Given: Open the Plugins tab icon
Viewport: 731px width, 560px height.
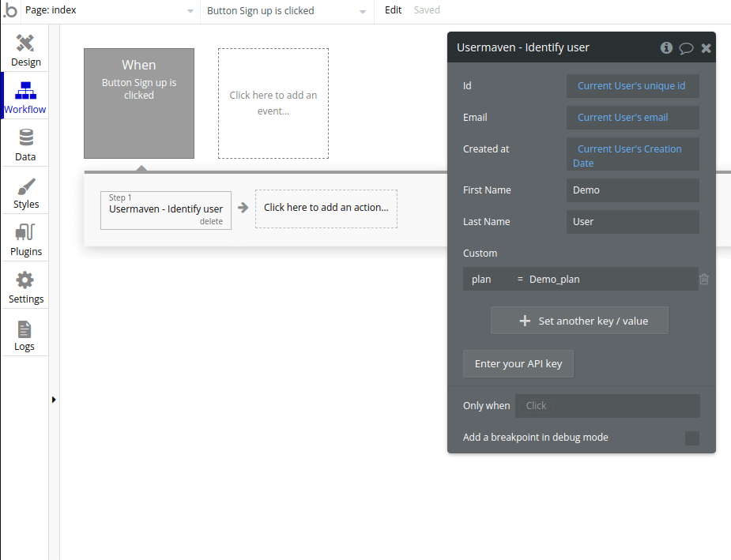Looking at the screenshot, I should pyautogui.click(x=25, y=233).
